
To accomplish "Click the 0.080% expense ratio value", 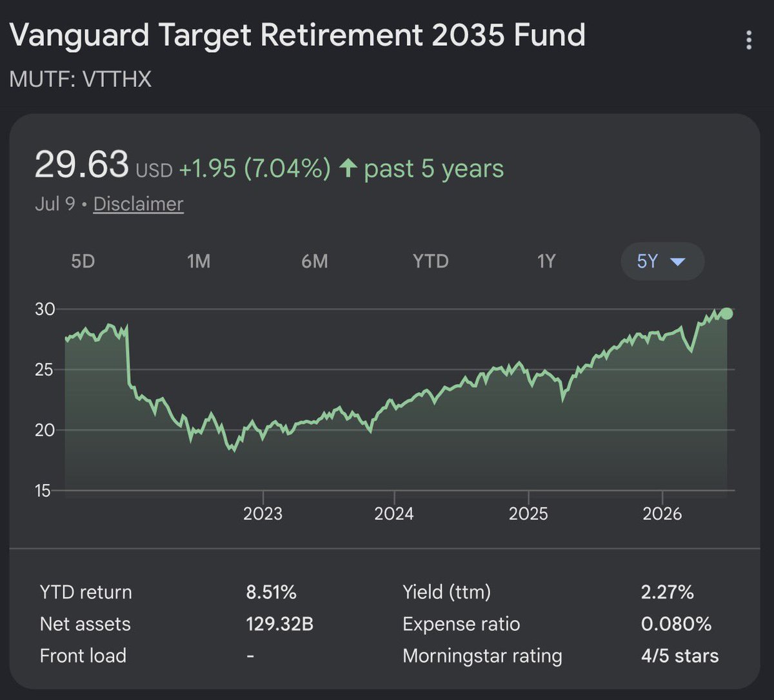I will (676, 624).
